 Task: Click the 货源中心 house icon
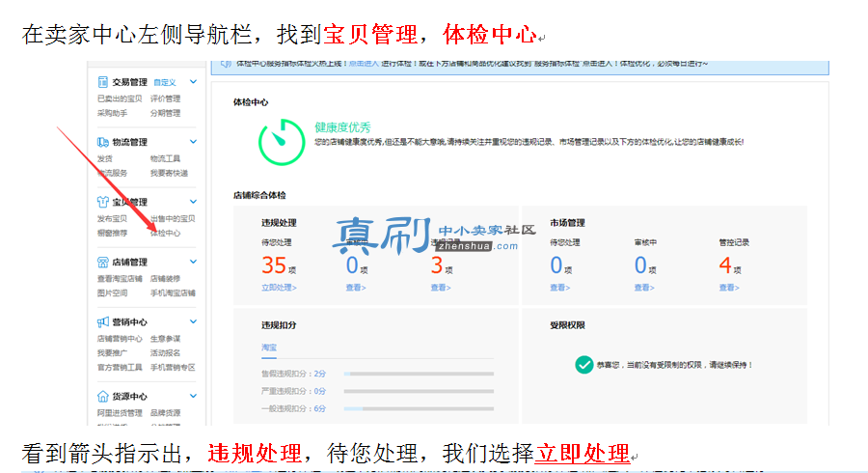(x=102, y=396)
